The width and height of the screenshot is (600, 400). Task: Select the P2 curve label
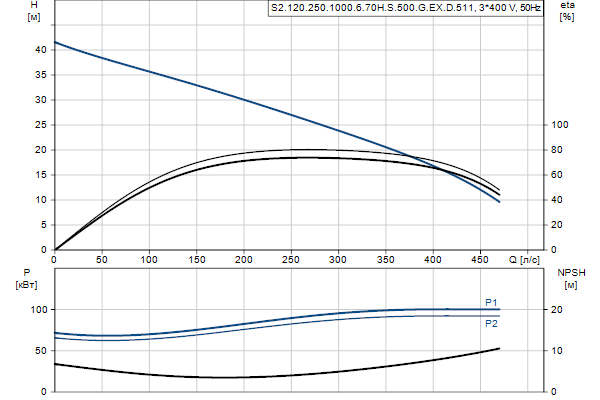491,324
